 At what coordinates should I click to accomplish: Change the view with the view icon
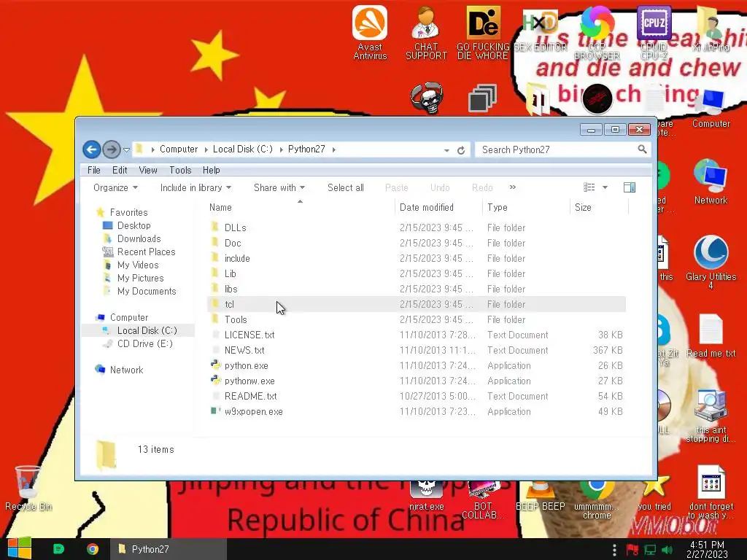tap(589, 187)
